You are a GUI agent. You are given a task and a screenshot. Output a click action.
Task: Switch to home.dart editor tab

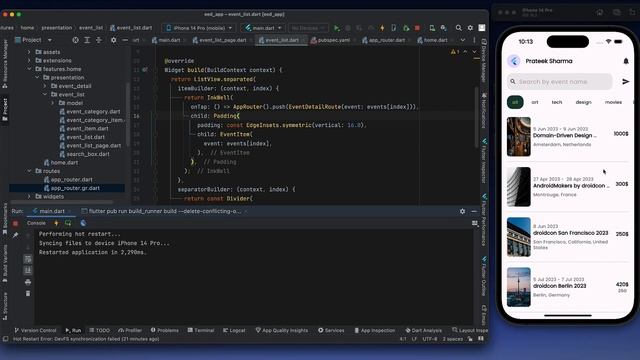(x=433, y=40)
